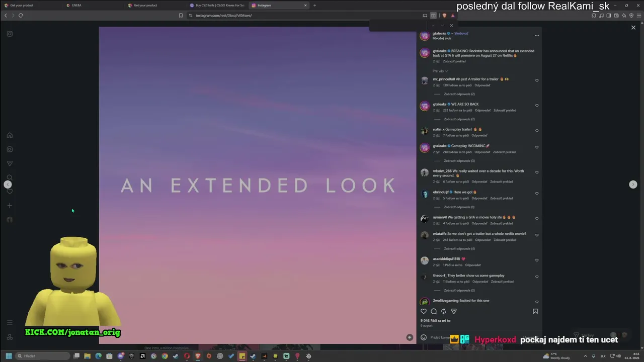Select the Instagram browser tab

tap(279, 6)
